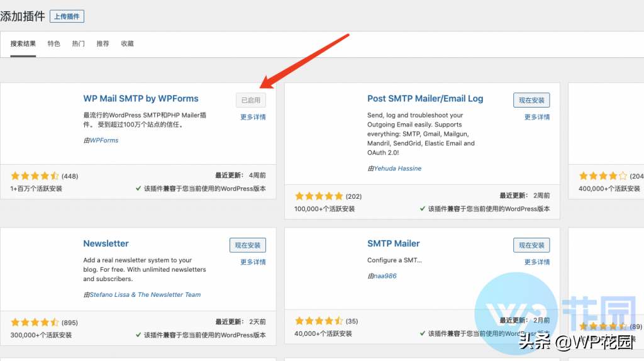Open the SMTP Mailer plugin title link
The image size is (644, 361).
(394, 243)
